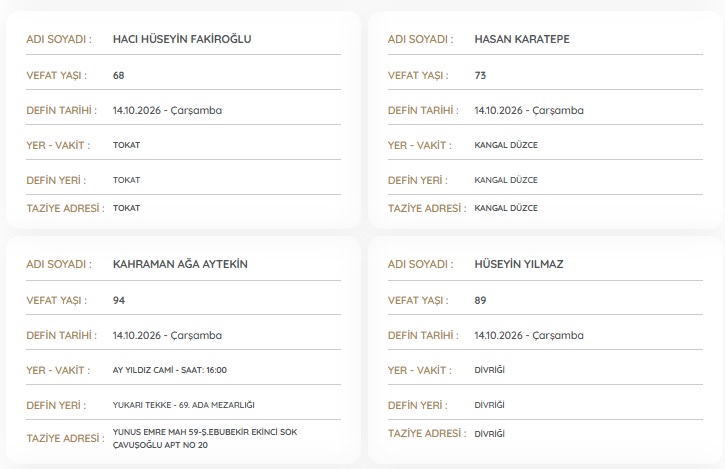Select the name HÜSEYİN YILMAZ
725x469 pixels.
pos(519,264)
